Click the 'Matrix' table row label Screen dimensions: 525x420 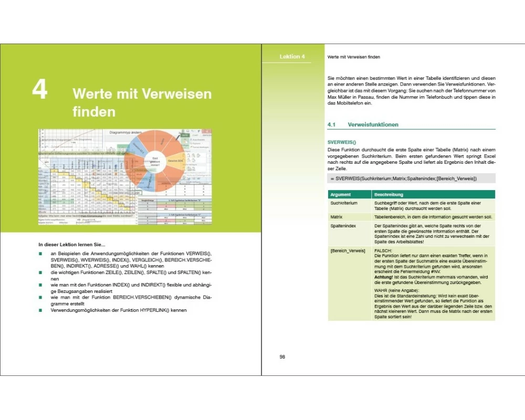coord(337,216)
